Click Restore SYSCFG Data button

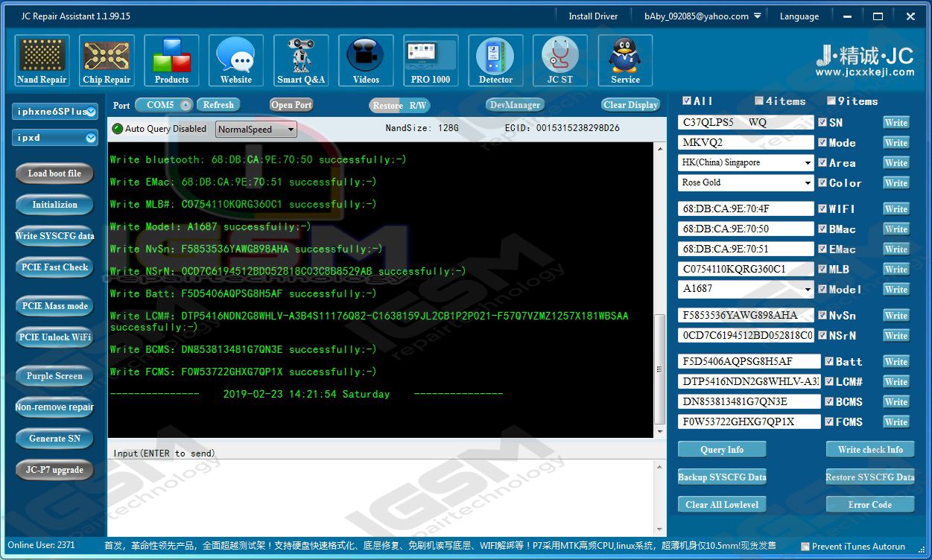[x=870, y=477]
